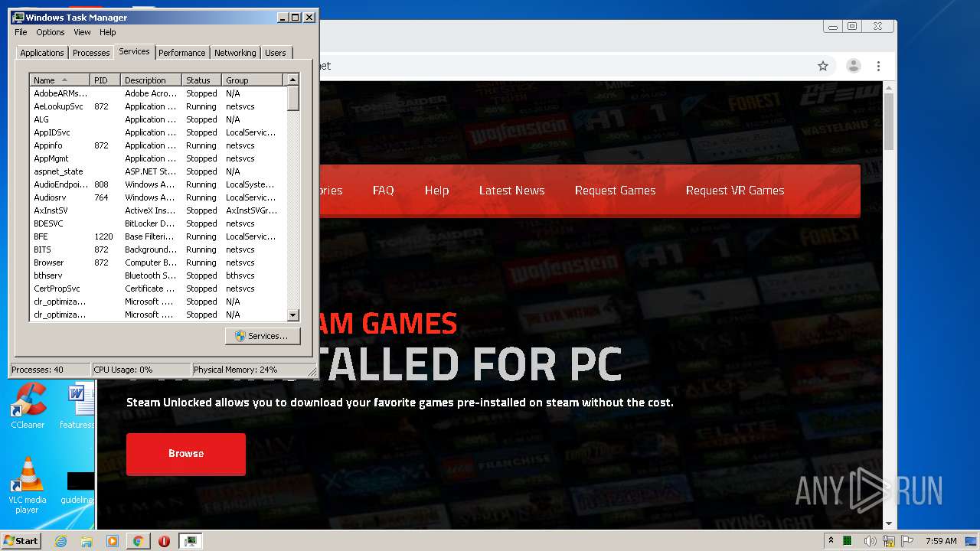
Task: Open the taskbar clock showing 7:59 AM
Action: [x=941, y=541]
